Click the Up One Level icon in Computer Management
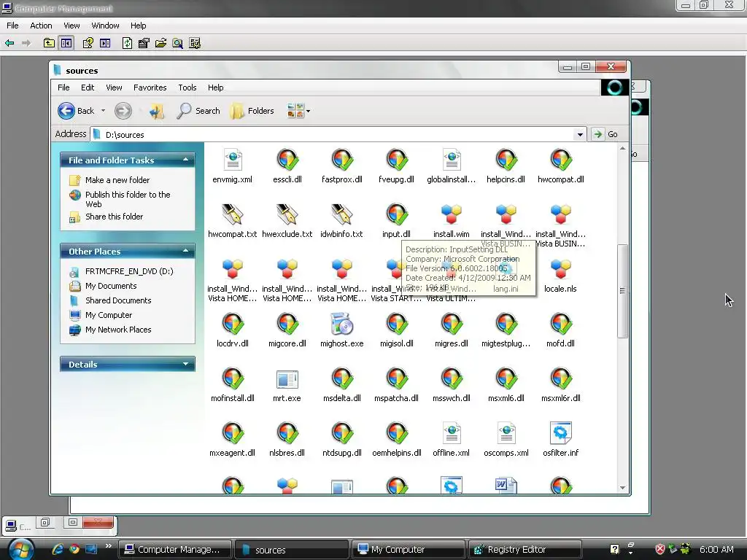 pos(49,43)
